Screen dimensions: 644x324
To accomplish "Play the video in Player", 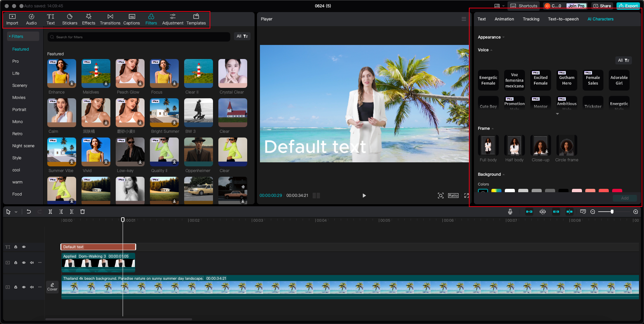I will 364,196.
